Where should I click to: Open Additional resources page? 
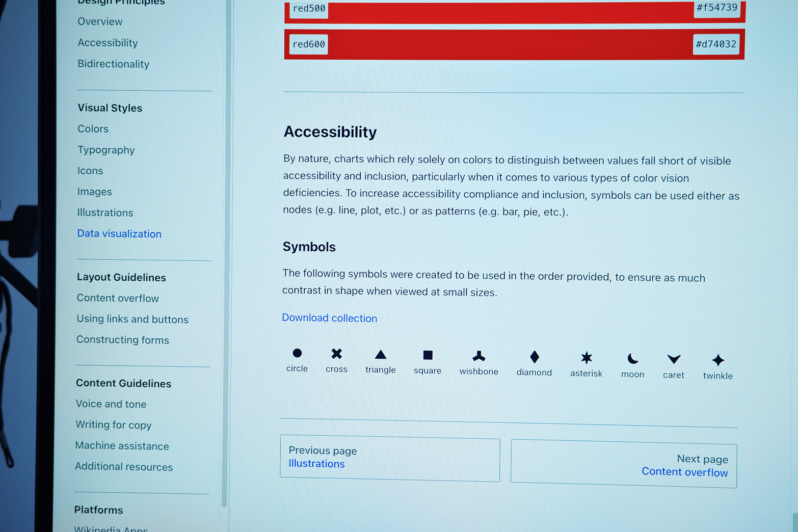click(124, 467)
